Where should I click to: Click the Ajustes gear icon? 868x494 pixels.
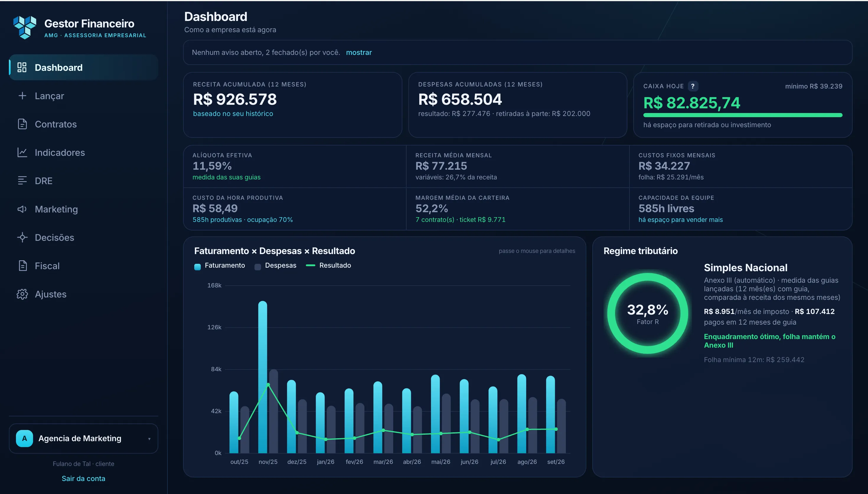22,294
